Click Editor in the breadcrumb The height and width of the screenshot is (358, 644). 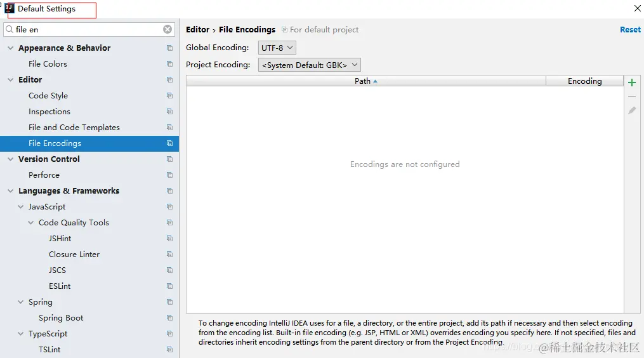coord(197,30)
